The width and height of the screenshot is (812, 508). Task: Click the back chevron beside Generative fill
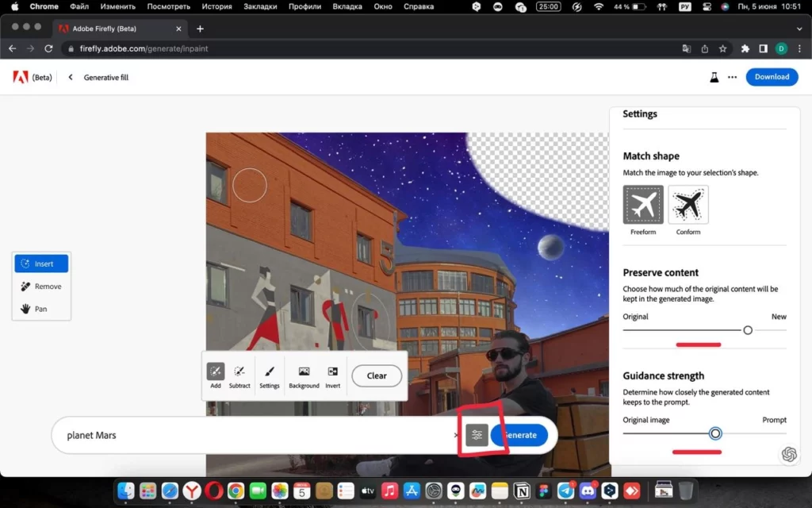[x=70, y=77]
